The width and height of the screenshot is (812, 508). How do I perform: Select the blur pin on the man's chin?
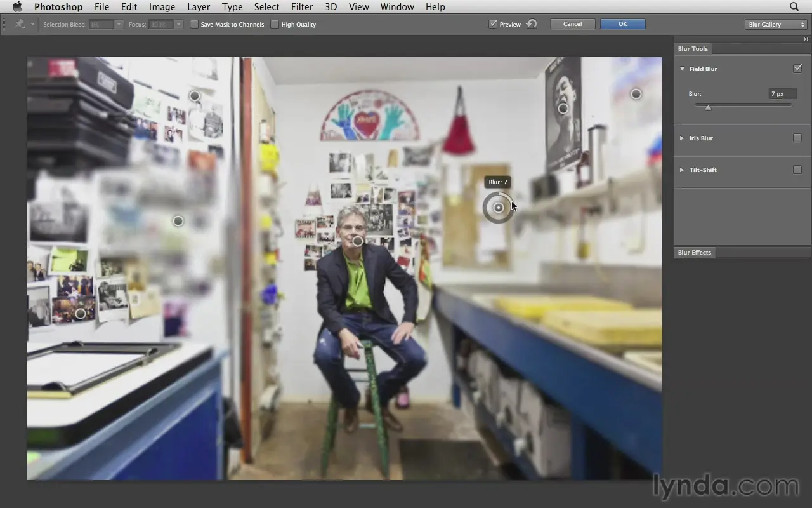tap(358, 241)
